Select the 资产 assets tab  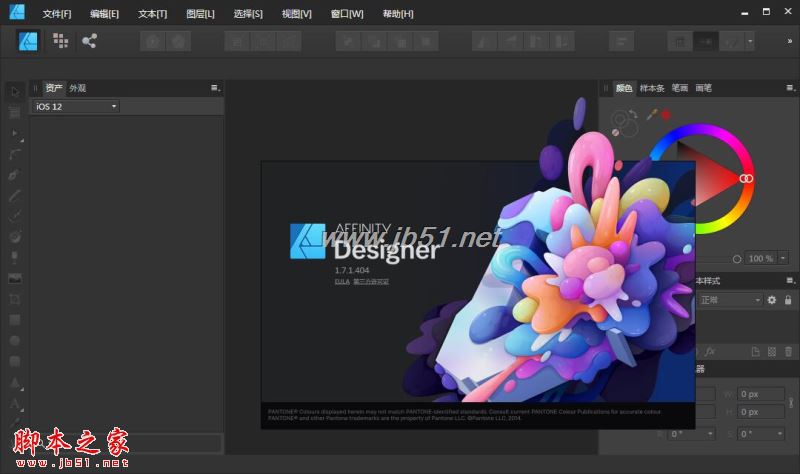[54, 88]
